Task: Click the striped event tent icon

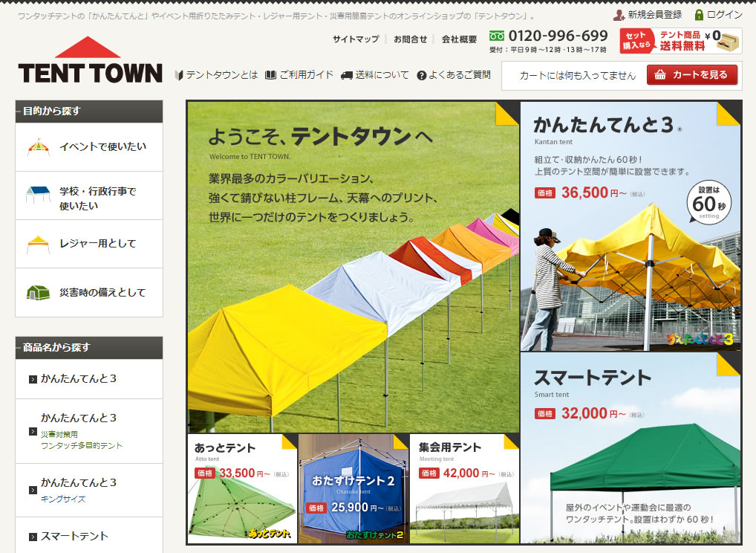Action: point(38,147)
